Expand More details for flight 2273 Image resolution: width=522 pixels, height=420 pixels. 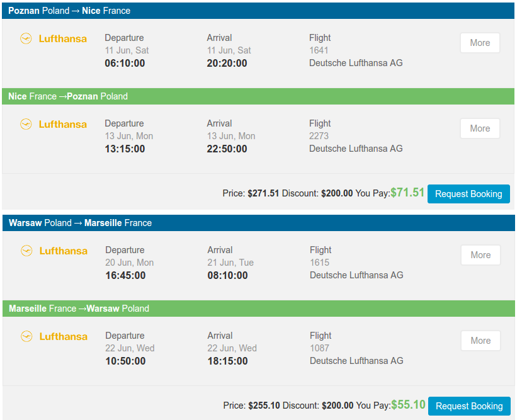coord(480,128)
